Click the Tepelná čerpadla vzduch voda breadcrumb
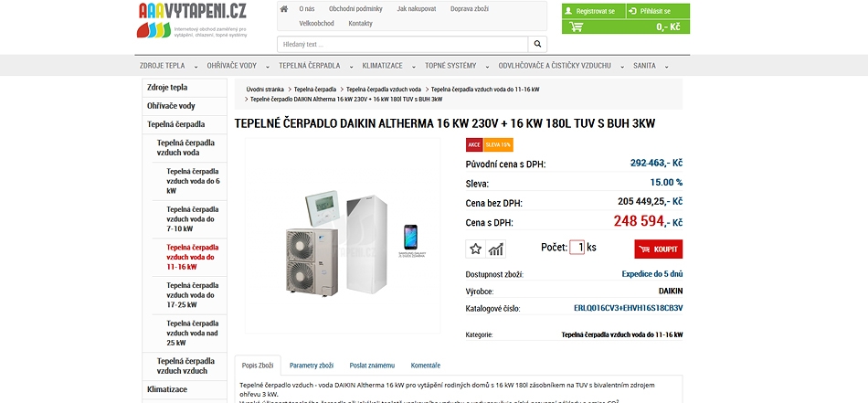The height and width of the screenshot is (403, 868). 384,90
